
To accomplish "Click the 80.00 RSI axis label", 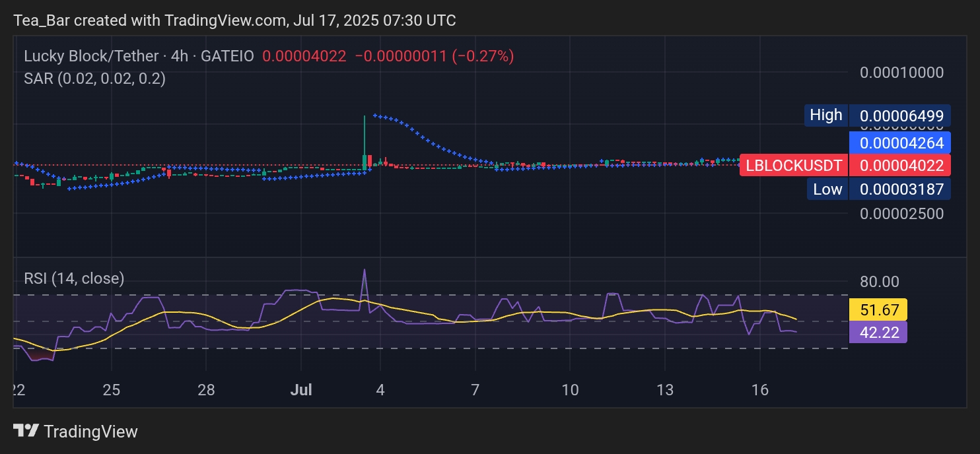I will click(x=880, y=282).
